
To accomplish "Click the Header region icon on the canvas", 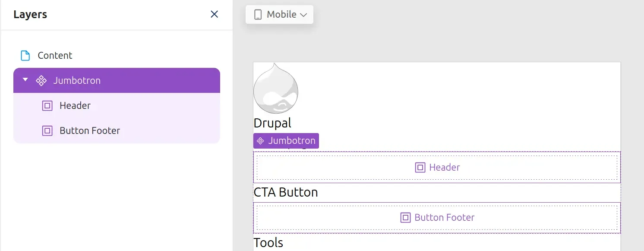I will point(420,167).
